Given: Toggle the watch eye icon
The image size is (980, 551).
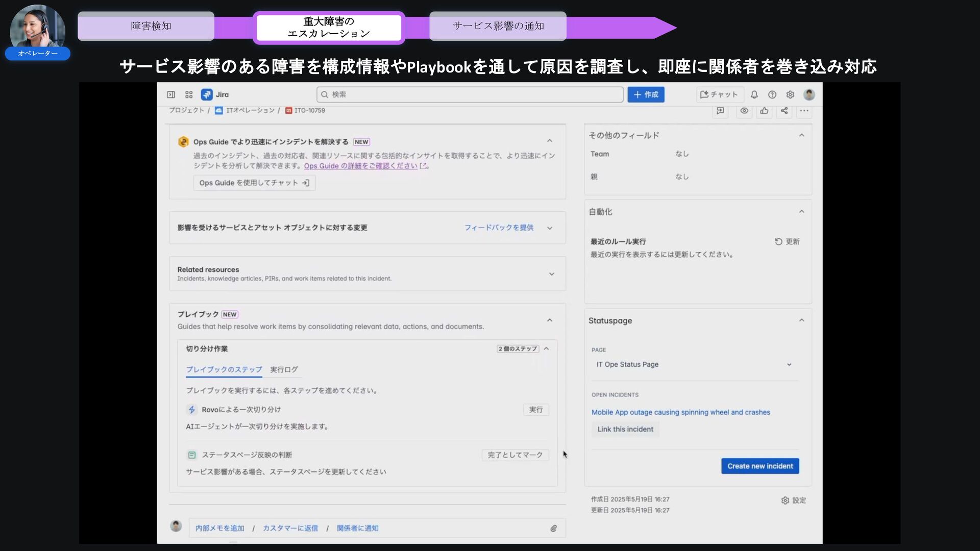Looking at the screenshot, I should (x=744, y=111).
